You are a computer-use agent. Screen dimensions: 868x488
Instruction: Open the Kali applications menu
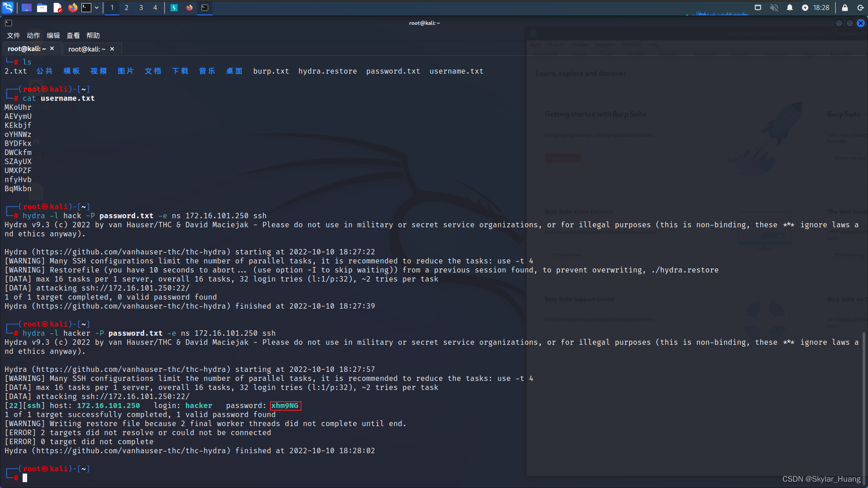8,7
